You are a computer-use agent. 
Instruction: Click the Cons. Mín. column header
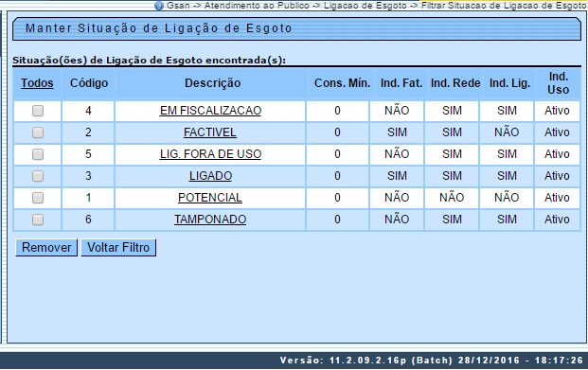tap(342, 83)
